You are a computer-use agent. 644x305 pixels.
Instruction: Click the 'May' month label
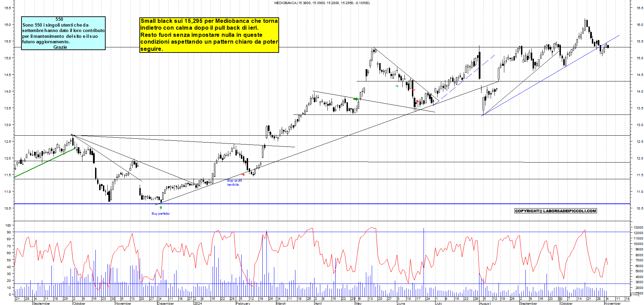[358, 303]
